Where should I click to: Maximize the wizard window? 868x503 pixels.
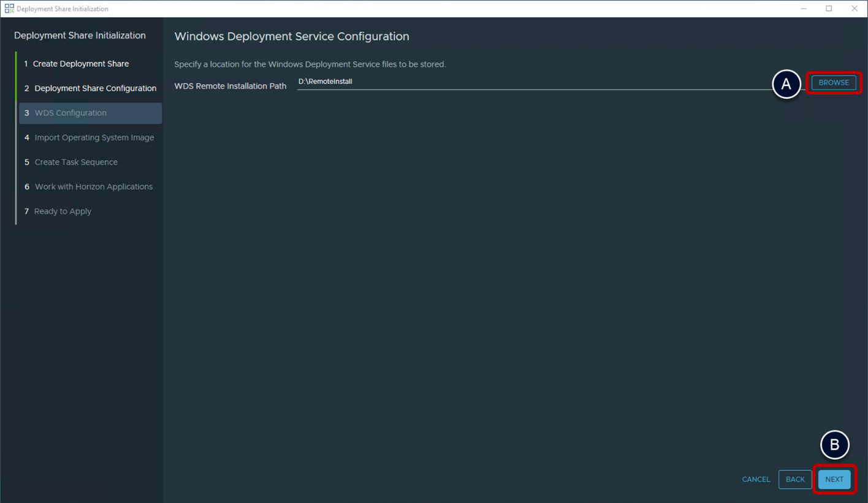(x=829, y=9)
